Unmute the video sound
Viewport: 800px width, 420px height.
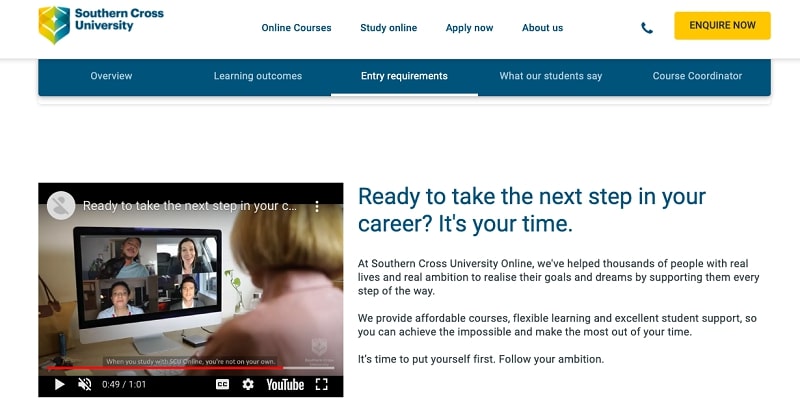click(x=85, y=384)
